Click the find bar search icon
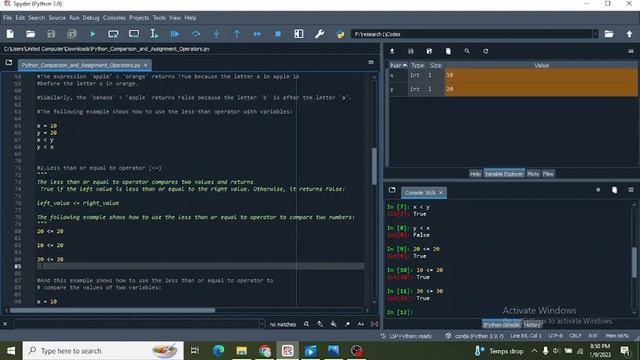 [x=306, y=324]
